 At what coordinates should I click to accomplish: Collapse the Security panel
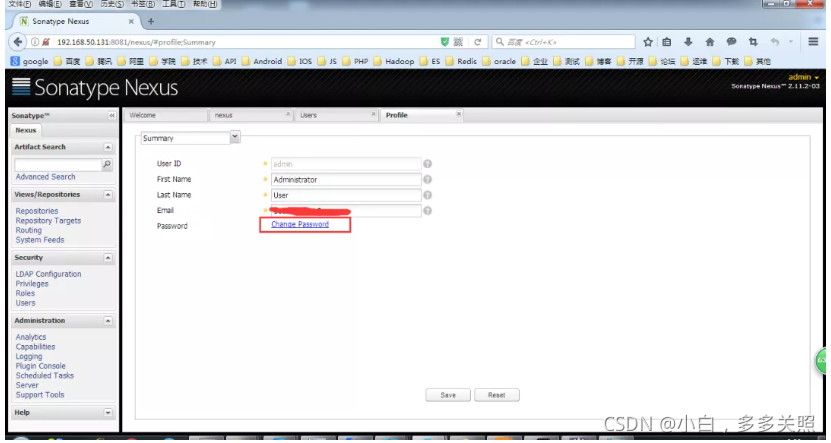[108, 258]
